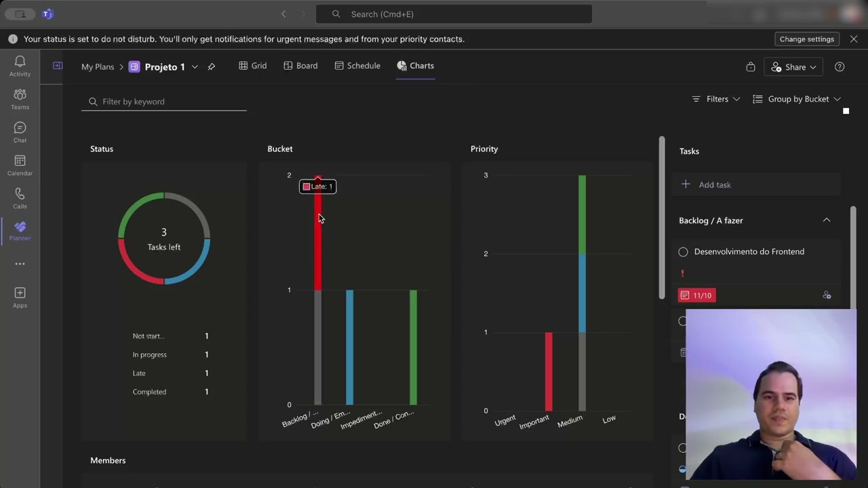Click the red Important priority bar
This screenshot has height=488, width=868.
[549, 371]
